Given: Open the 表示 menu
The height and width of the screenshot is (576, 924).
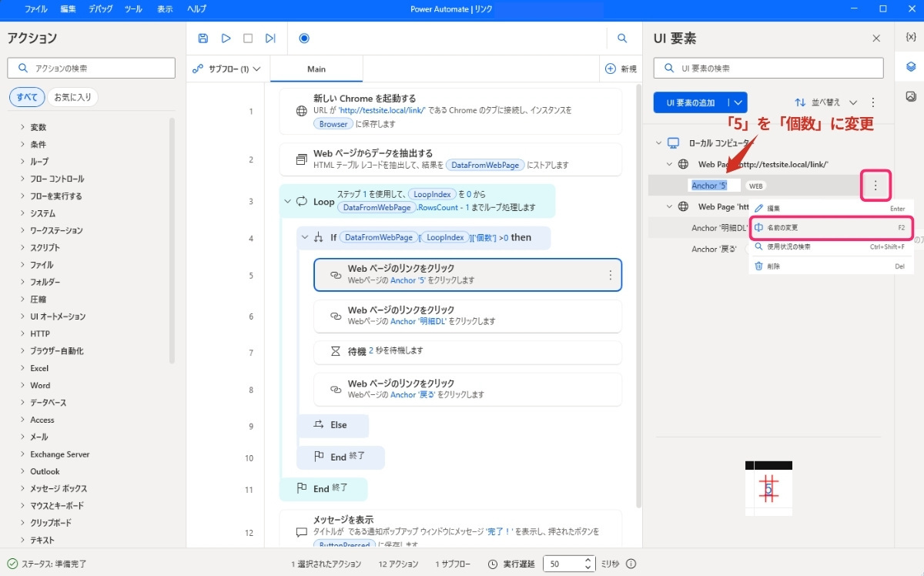Looking at the screenshot, I should [165, 9].
